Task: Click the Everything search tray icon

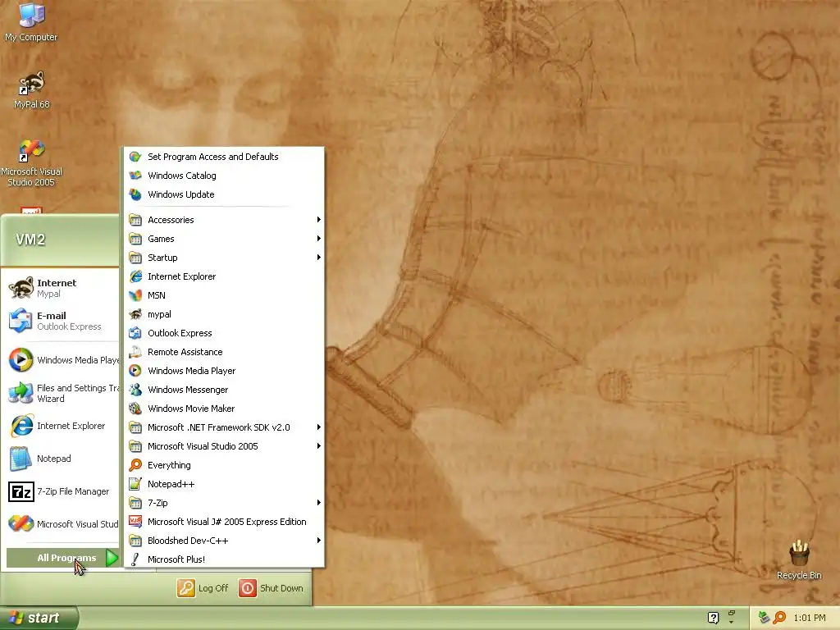Action: (779, 618)
